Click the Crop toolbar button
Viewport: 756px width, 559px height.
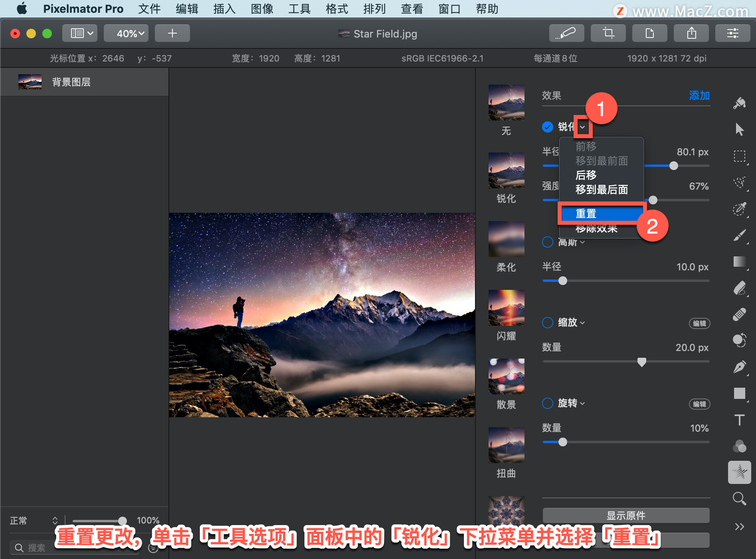pos(608,33)
